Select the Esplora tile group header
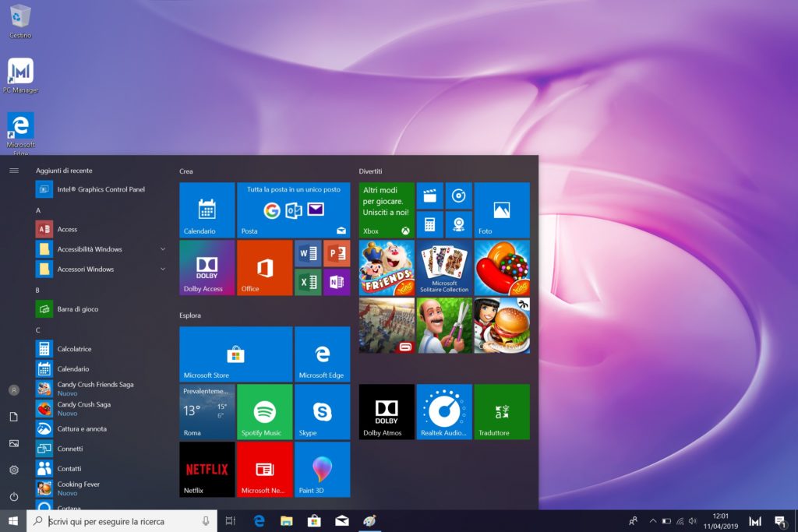Image resolution: width=798 pixels, height=532 pixels. click(190, 315)
